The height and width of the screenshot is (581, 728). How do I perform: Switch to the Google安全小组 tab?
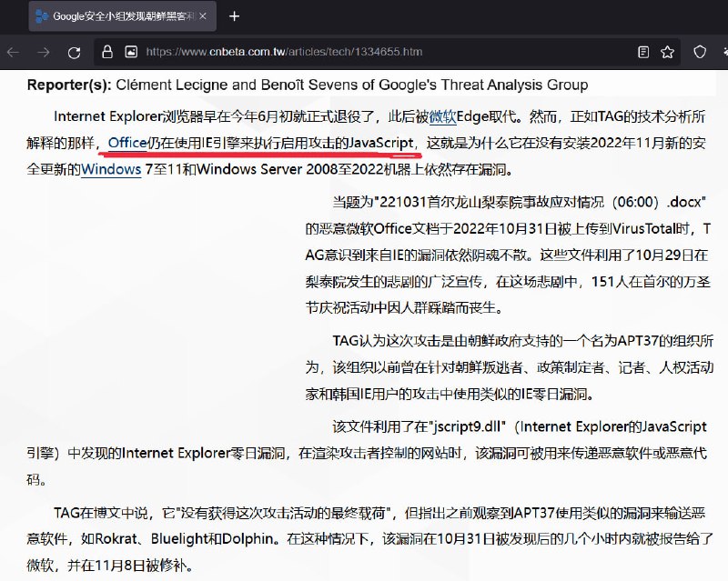point(118,15)
